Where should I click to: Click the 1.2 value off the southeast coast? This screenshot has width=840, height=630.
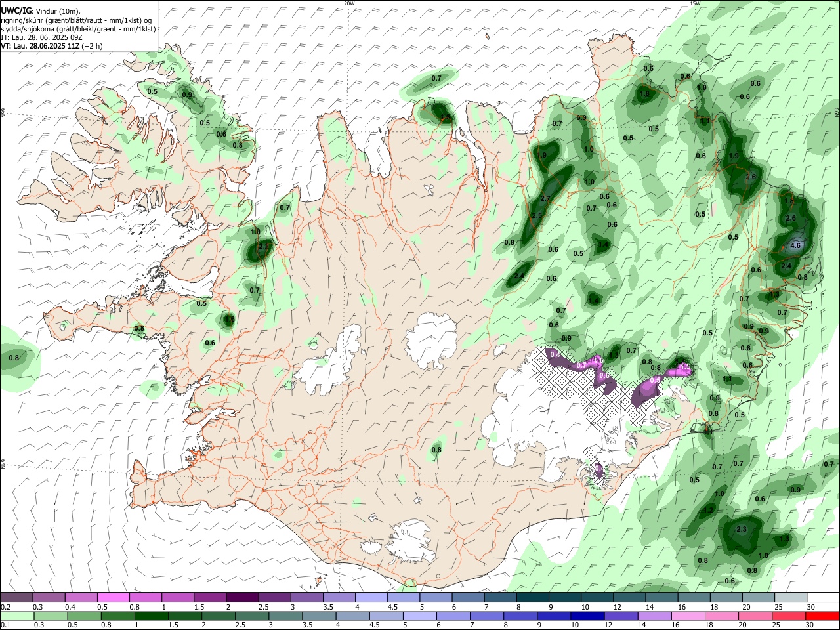(x=708, y=511)
